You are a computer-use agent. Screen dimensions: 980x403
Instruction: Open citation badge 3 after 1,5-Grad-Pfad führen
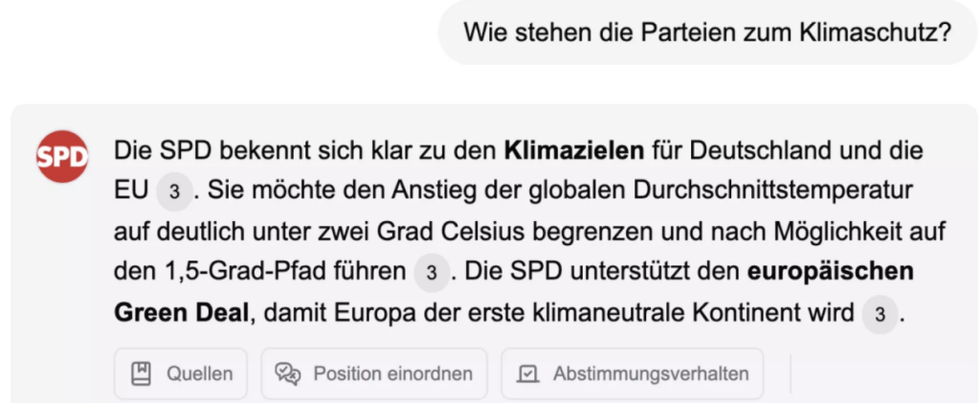[431, 273]
